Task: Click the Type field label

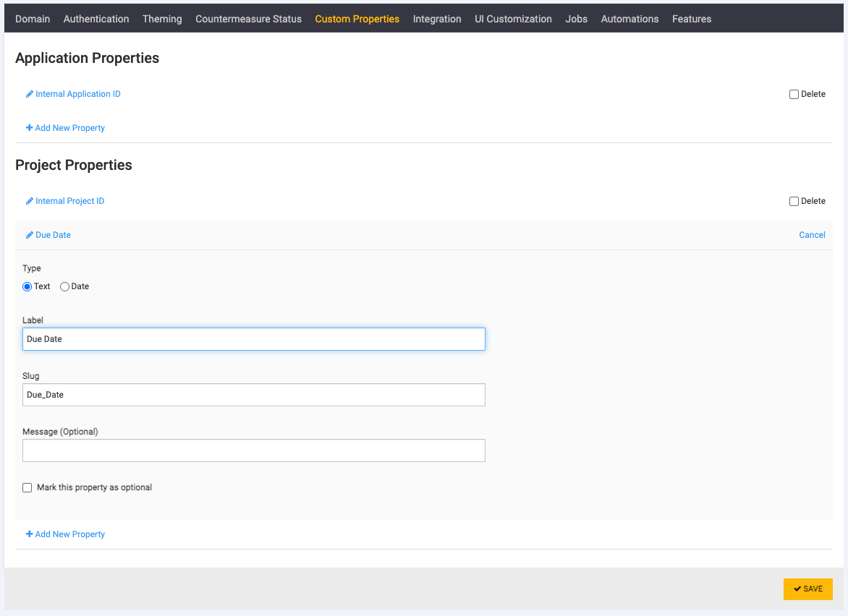Action: pos(31,268)
